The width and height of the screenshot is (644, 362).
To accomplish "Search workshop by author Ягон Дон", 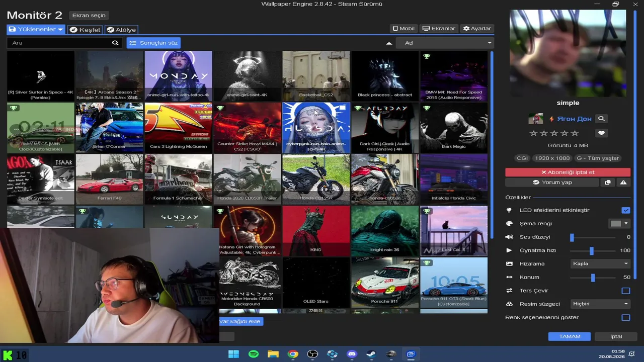I will point(601,119).
